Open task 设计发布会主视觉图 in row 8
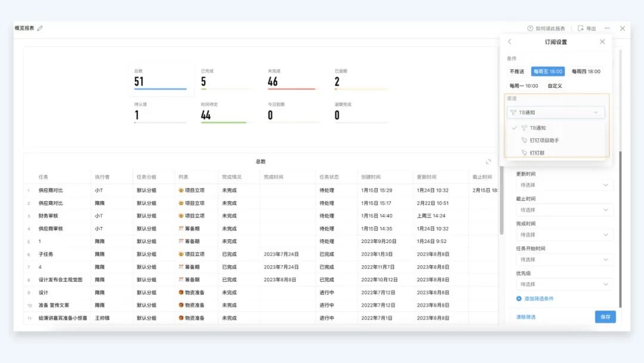 60,279
